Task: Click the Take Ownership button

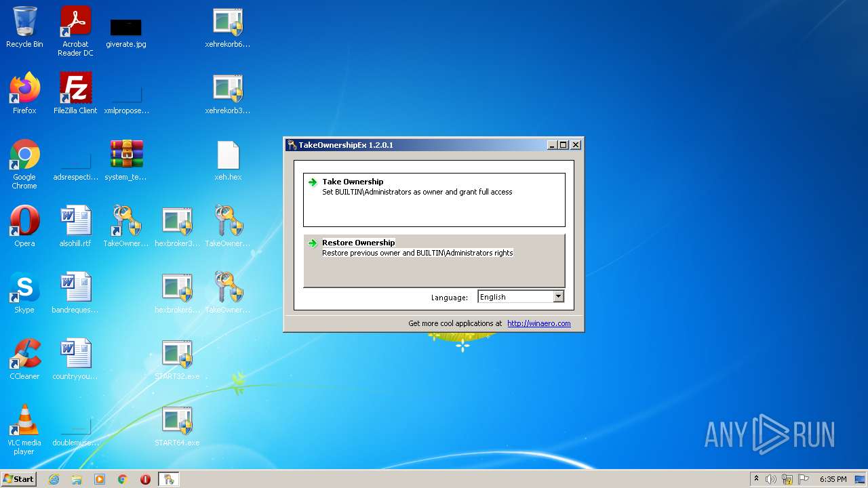Action: [434, 200]
